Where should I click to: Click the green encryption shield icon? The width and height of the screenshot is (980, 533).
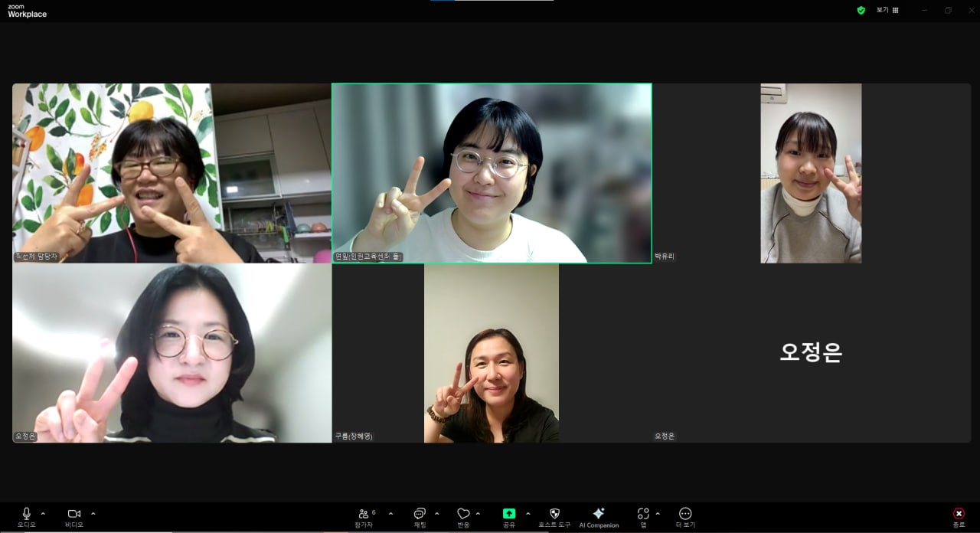(861, 10)
